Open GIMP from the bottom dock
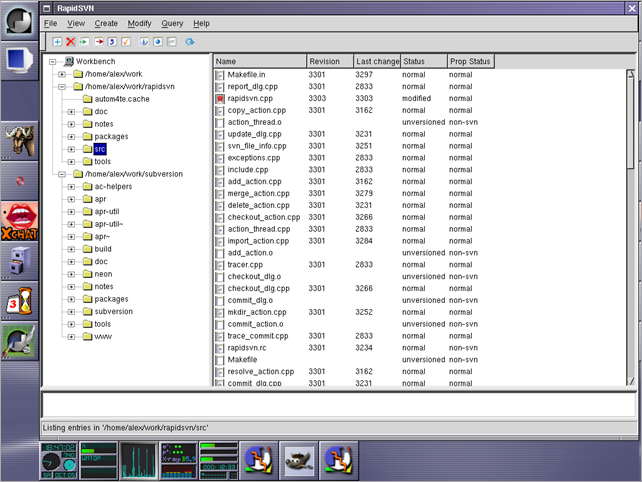The height and width of the screenshot is (482, 642). click(300, 460)
